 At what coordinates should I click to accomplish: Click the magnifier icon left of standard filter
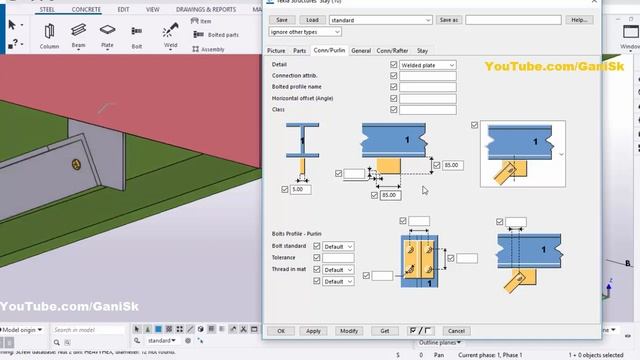(137, 340)
